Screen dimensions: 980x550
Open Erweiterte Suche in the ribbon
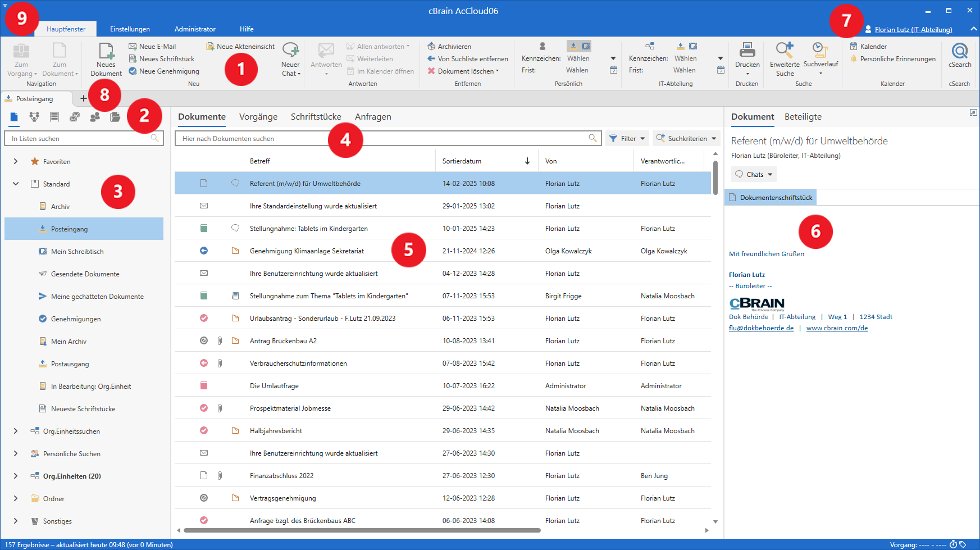(x=784, y=51)
